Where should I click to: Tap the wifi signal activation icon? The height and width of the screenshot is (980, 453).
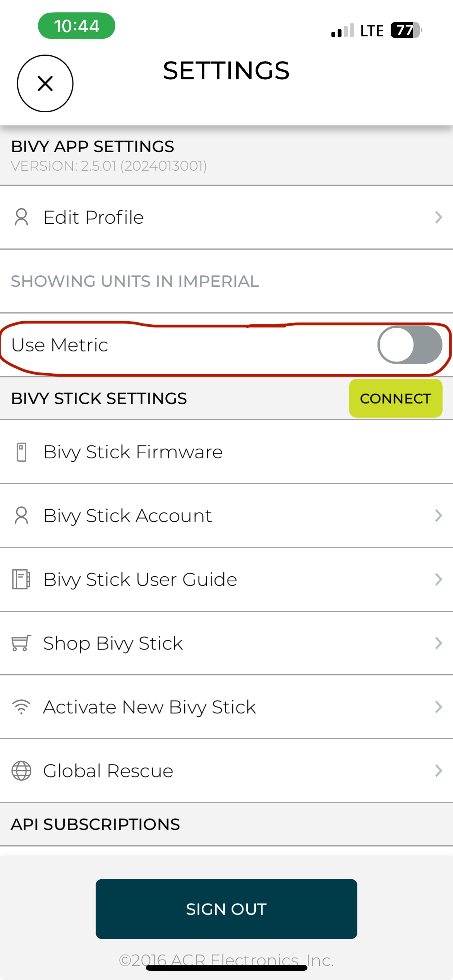21,707
